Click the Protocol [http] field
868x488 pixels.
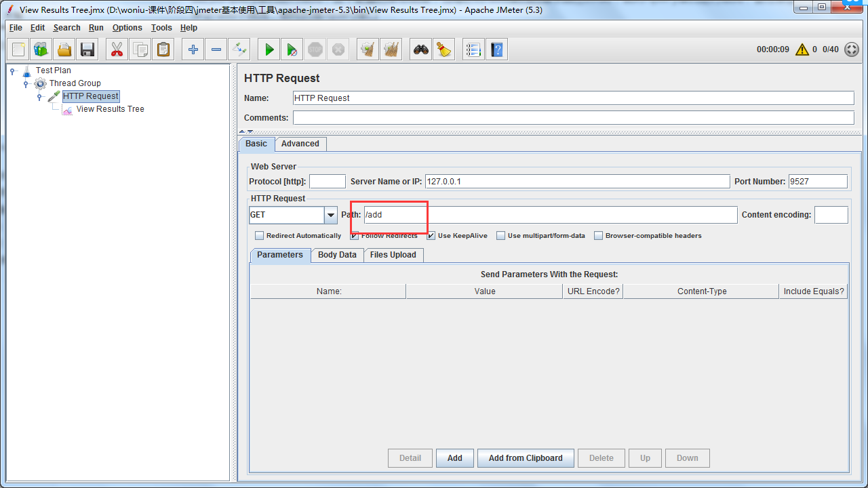click(328, 182)
